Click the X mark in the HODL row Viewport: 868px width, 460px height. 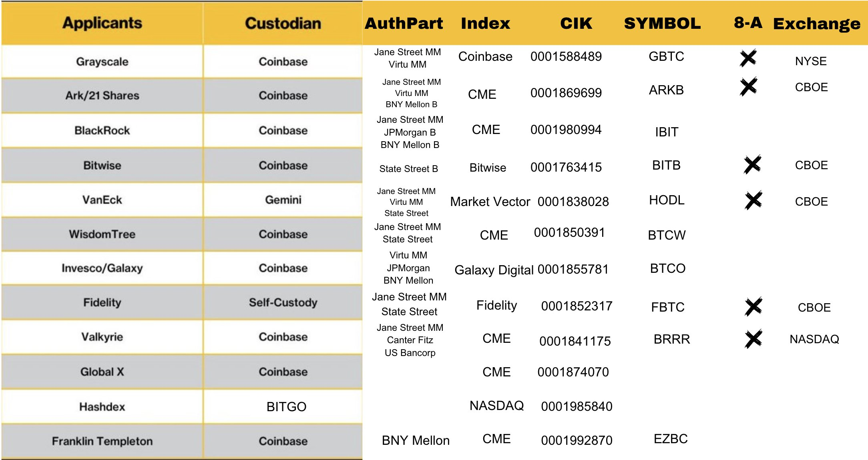753,200
